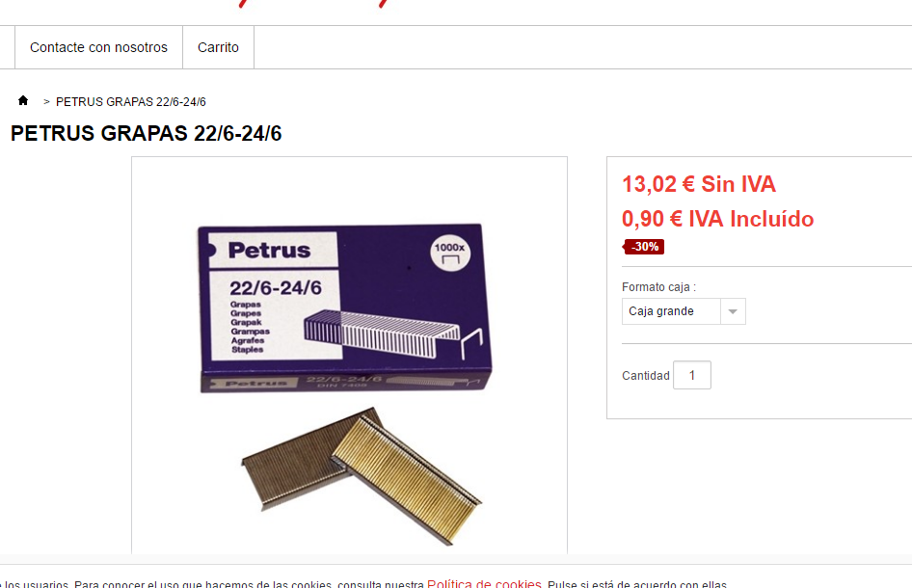The height and width of the screenshot is (588, 912).
Task: Click the staple drawing on the box
Action: [393, 334]
